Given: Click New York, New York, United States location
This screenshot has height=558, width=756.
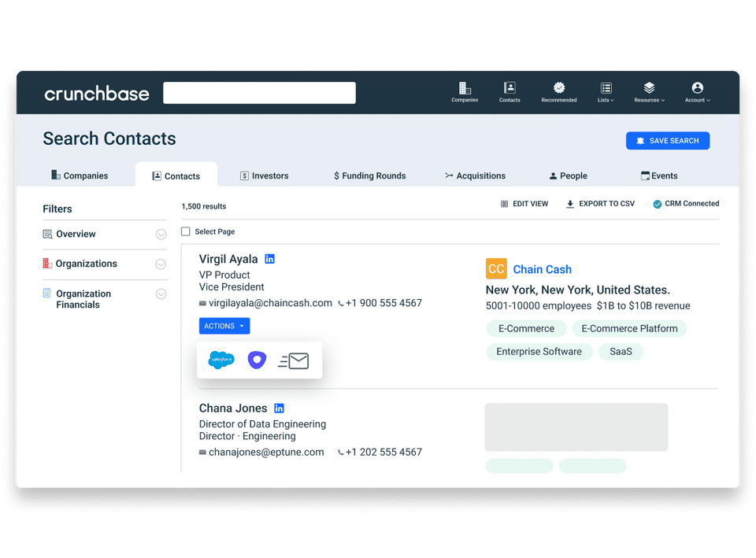Looking at the screenshot, I should pyautogui.click(x=577, y=290).
